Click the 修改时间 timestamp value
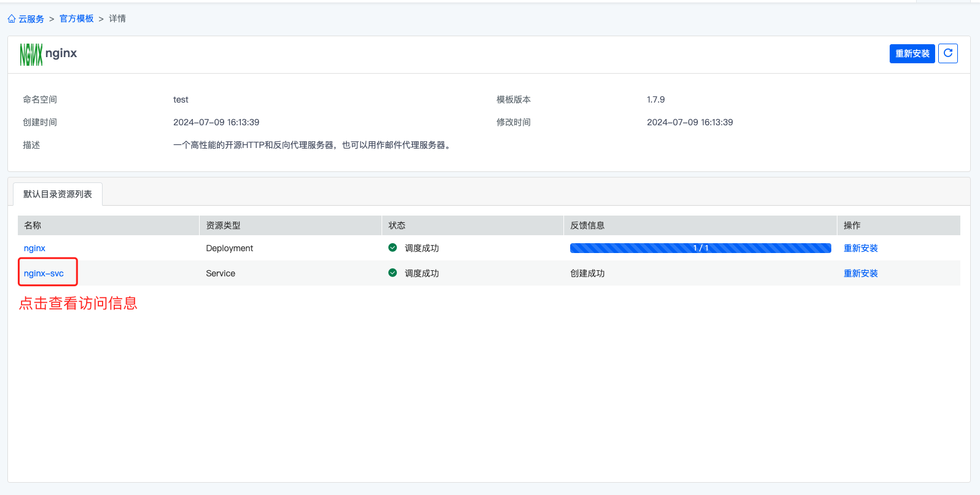980x495 pixels. pyautogui.click(x=690, y=122)
